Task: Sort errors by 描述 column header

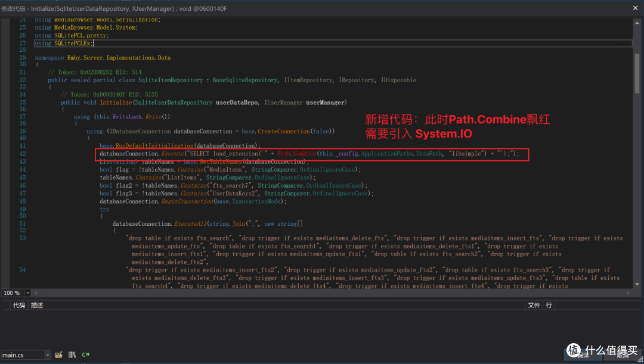Action: (x=37, y=305)
